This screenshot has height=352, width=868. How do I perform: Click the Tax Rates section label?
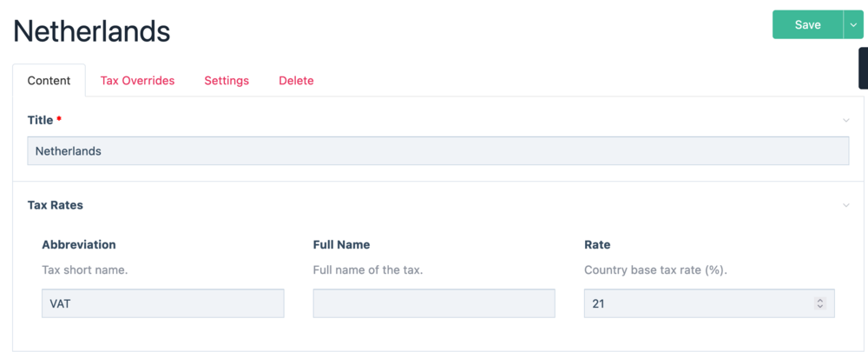(x=56, y=205)
